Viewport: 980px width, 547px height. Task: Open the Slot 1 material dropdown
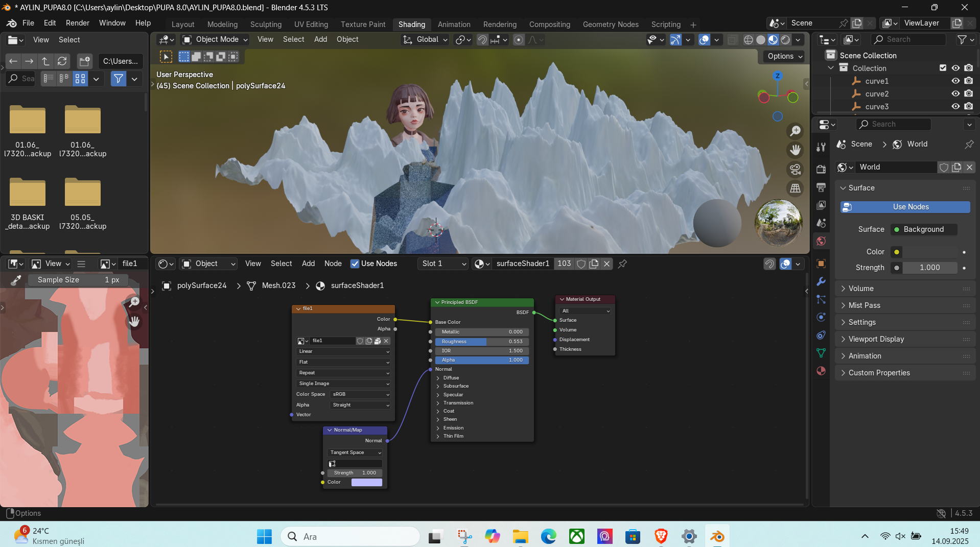[442, 264]
